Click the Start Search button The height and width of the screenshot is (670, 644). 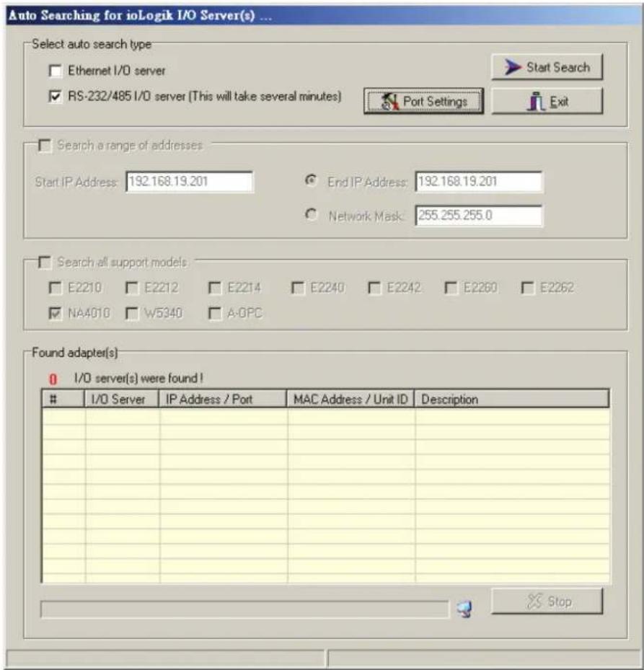tap(547, 67)
